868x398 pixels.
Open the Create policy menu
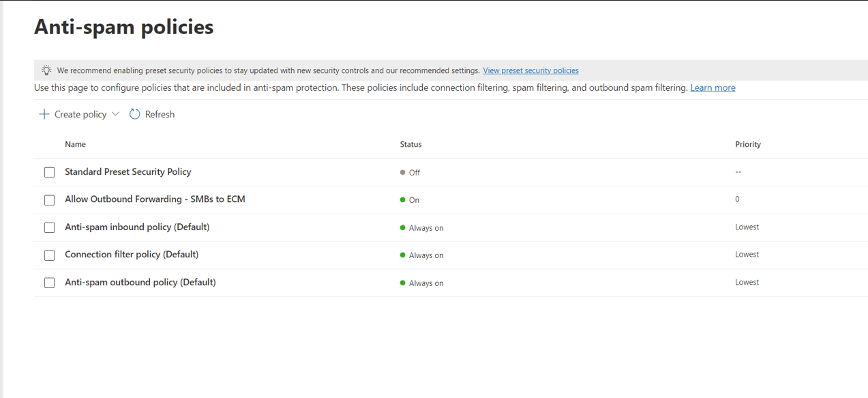pyautogui.click(x=79, y=114)
